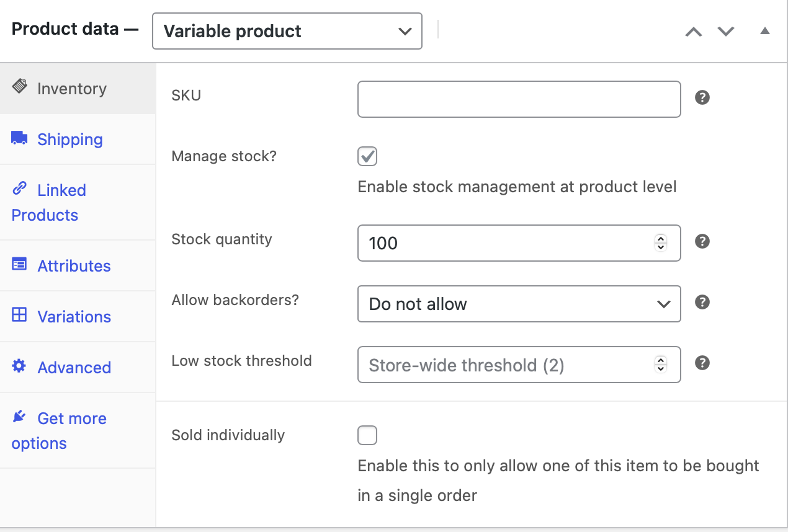This screenshot has width=788, height=532.
Task: Switch to the Attributes tab
Action: click(78, 266)
